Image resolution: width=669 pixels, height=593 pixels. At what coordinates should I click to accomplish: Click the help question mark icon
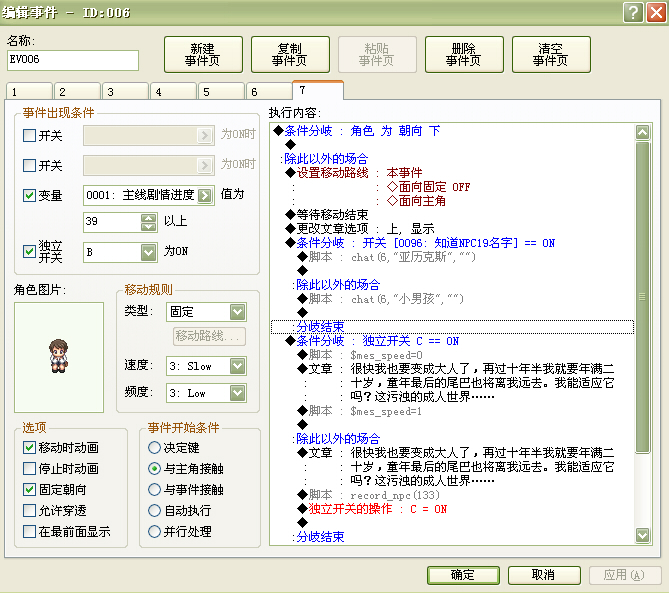634,12
